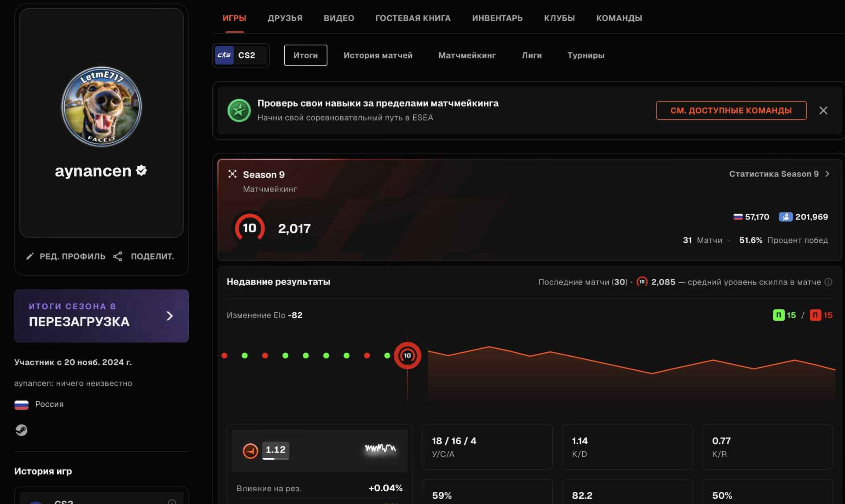Image resolution: width=845 pixels, height=504 pixels.
Task: Click the Влияние на рез. +0.04% row
Action: point(320,488)
